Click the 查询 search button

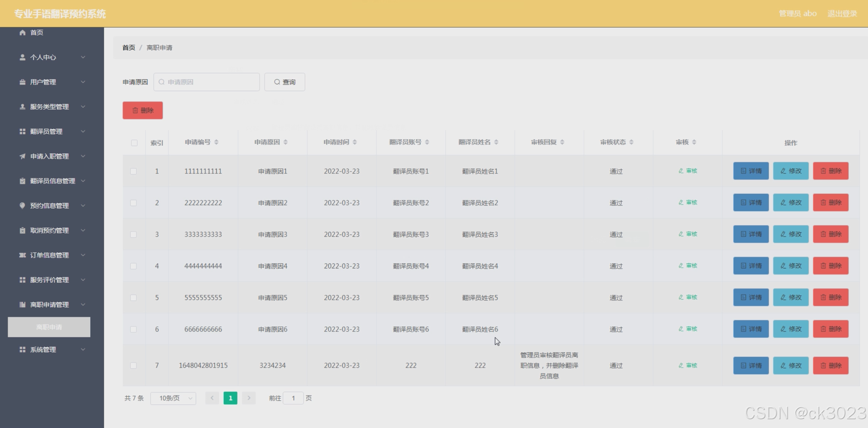click(285, 82)
